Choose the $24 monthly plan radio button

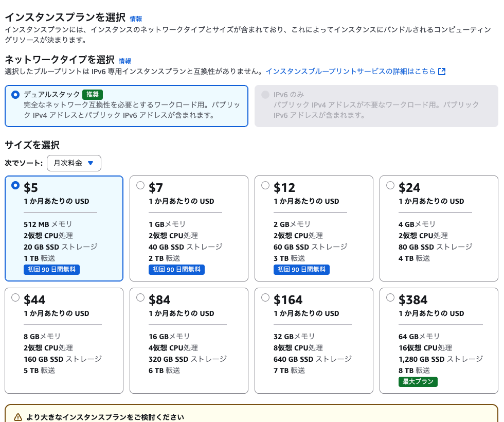pos(390,185)
